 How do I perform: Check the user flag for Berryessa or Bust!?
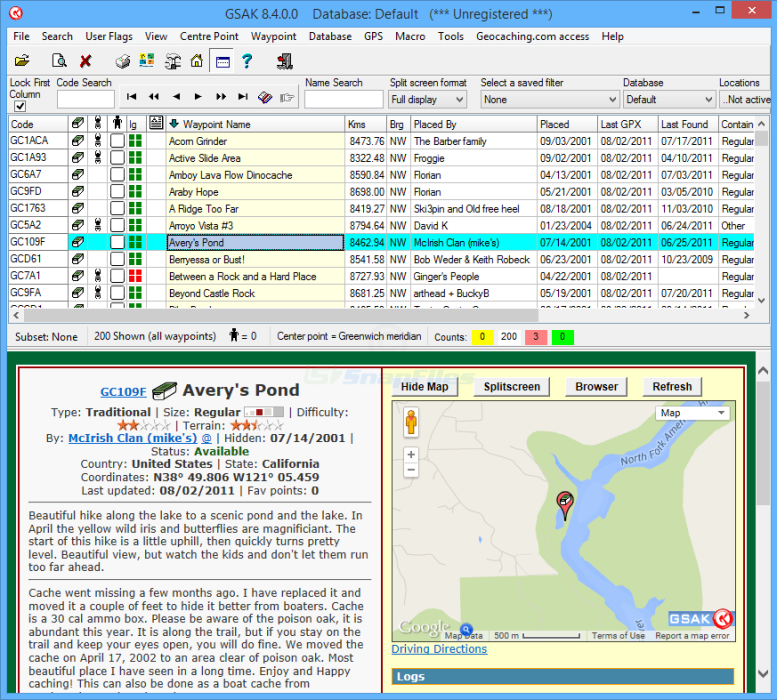[x=117, y=259]
